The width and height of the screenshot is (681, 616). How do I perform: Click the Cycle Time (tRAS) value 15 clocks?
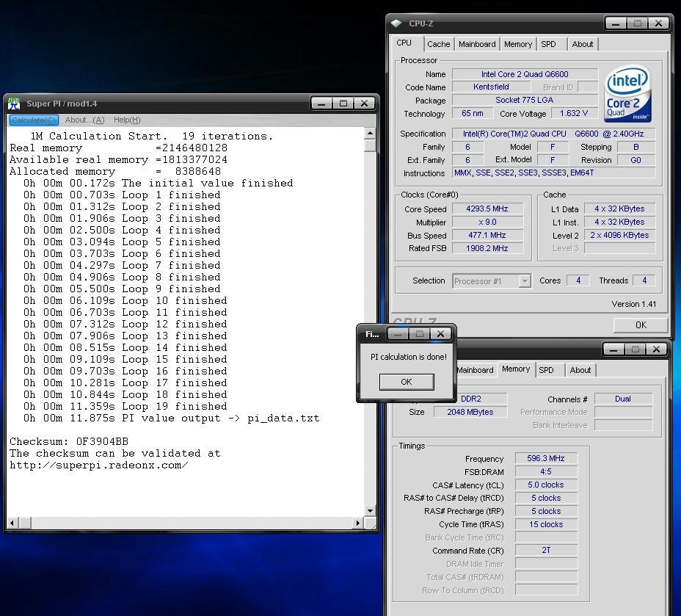pos(546,524)
